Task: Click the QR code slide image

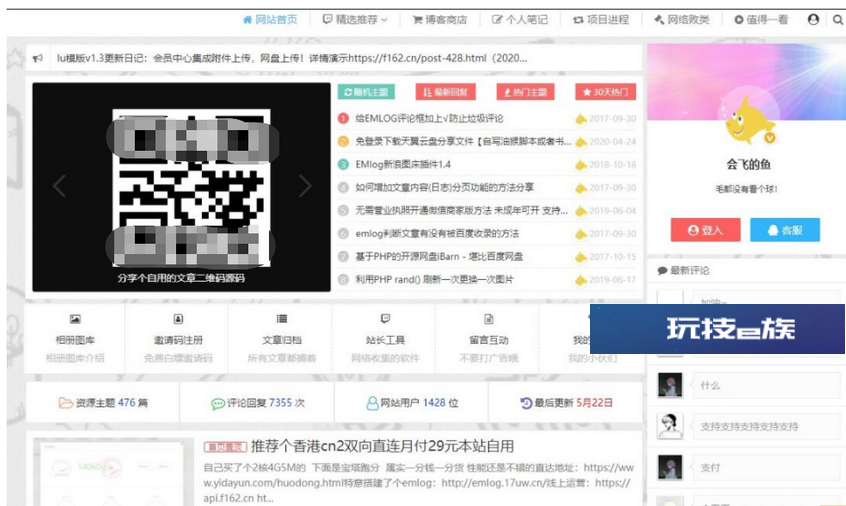Action: pos(191,187)
